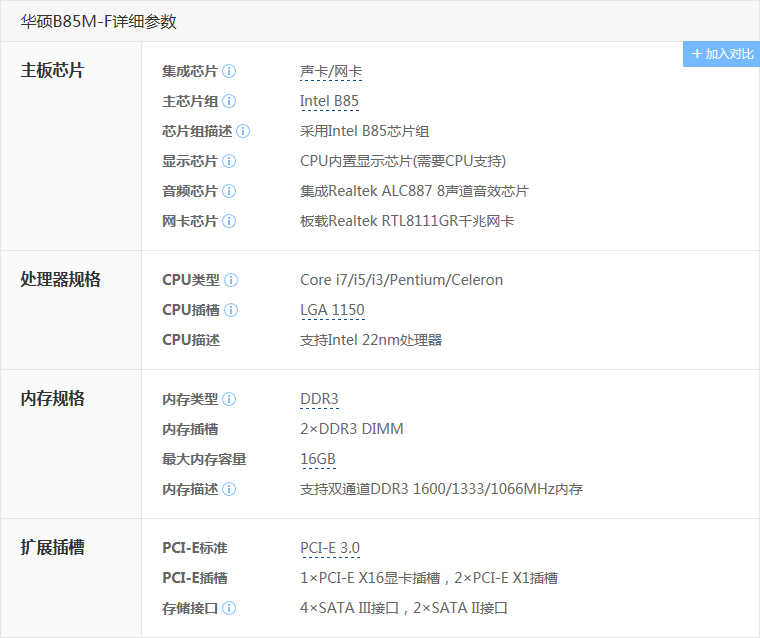
Task: Open the 16GB max memory link
Action: point(318,459)
